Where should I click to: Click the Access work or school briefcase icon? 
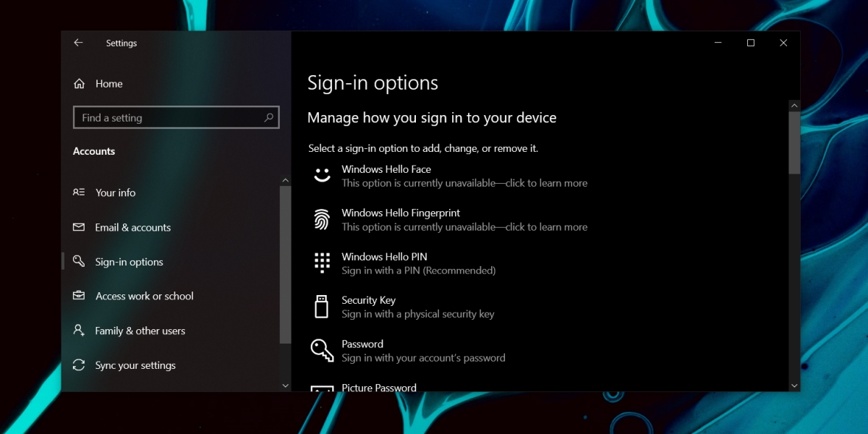tap(79, 296)
